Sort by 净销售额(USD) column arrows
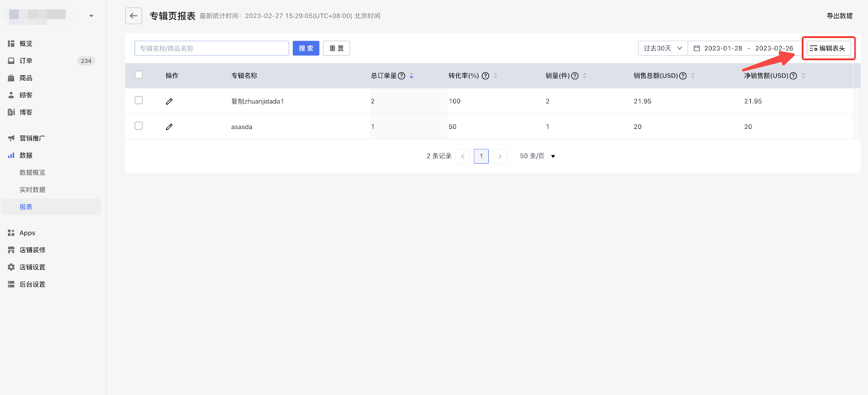The width and height of the screenshot is (868, 395). click(803, 76)
